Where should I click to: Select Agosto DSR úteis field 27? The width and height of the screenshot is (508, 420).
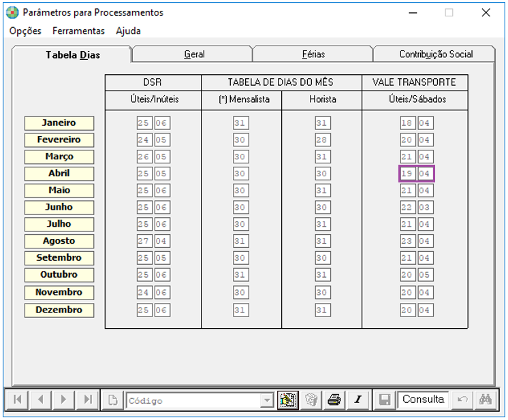144,241
